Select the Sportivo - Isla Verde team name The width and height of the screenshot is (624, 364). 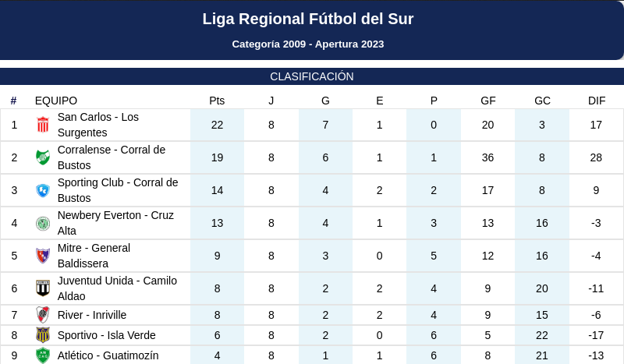pos(107,335)
